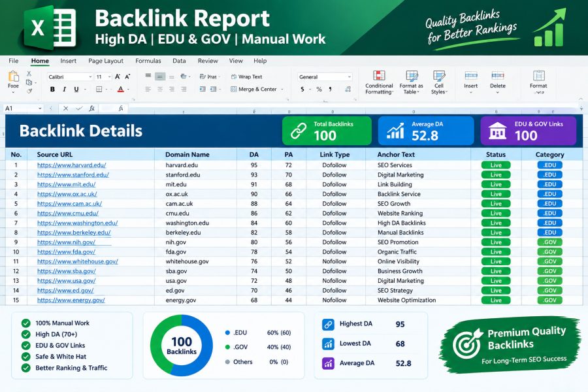Click the align text left icon
The width and height of the screenshot is (588, 392).
pyautogui.click(x=148, y=90)
